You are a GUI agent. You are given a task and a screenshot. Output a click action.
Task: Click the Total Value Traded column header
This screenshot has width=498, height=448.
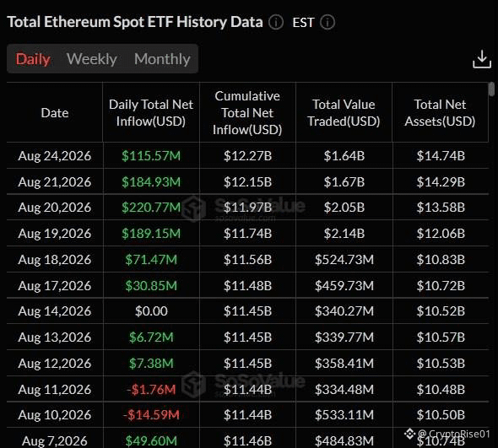tap(344, 113)
